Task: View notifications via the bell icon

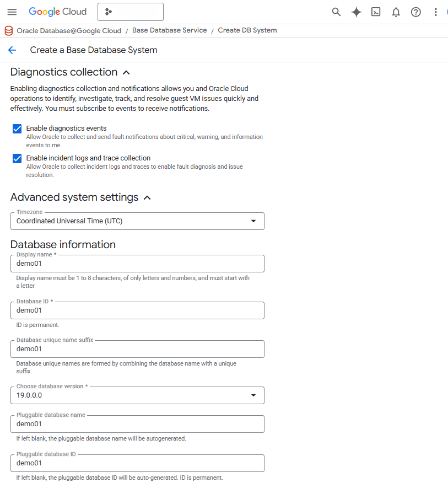Action: pos(396,12)
